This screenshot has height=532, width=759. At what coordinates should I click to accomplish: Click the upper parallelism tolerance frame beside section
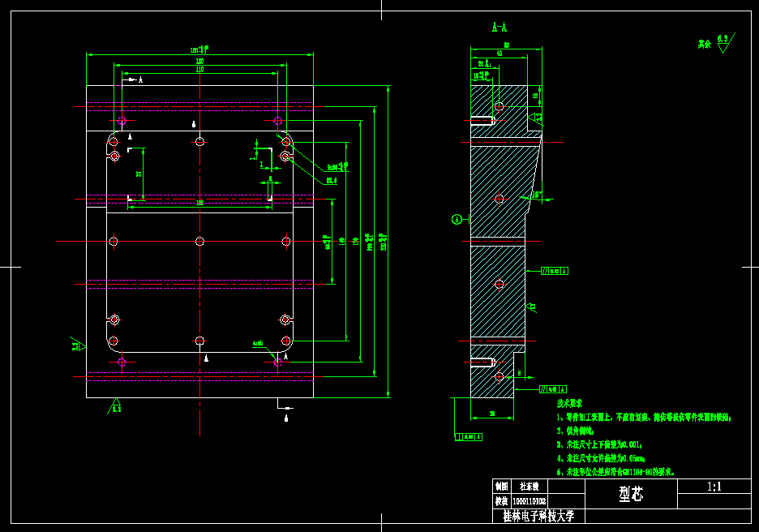554,271
